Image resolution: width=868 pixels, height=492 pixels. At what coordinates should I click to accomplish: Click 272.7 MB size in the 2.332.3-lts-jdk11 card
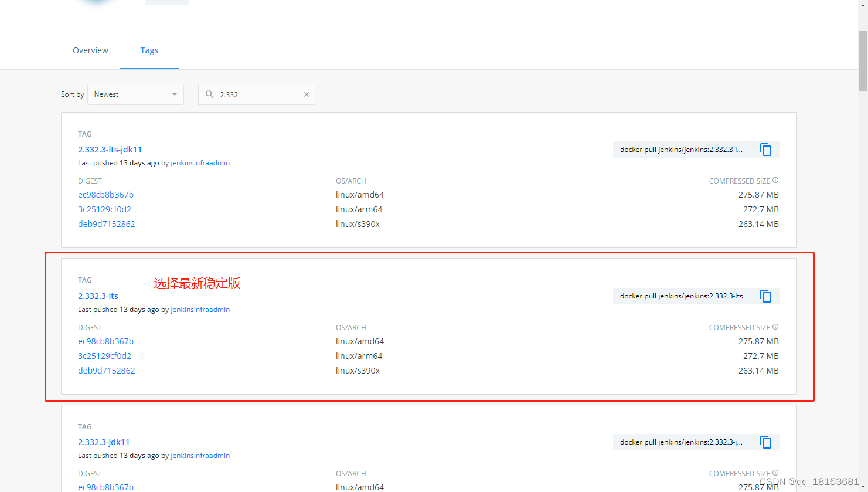tap(761, 209)
